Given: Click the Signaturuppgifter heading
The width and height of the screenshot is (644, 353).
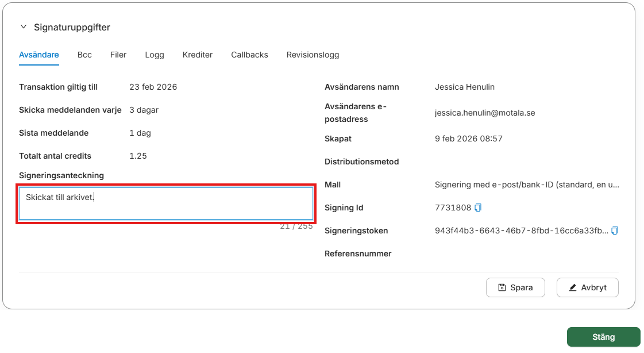Looking at the screenshot, I should (x=72, y=27).
